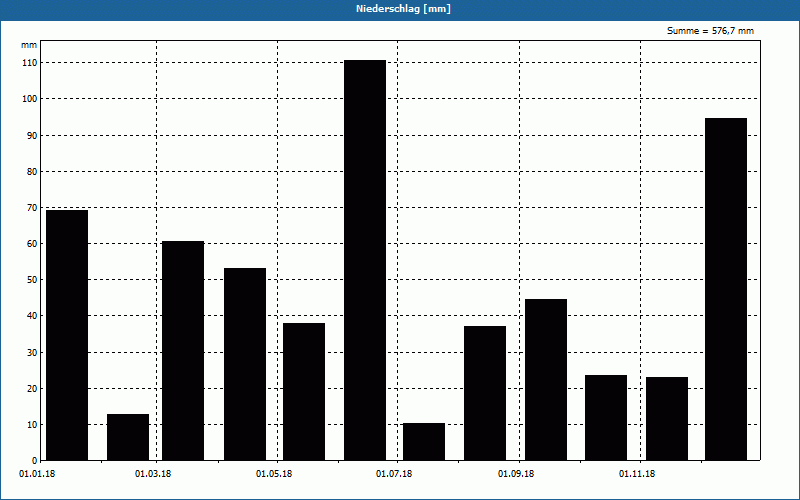800x500 pixels.
Task: Click the August bar near 37 mm
Action: coord(485,393)
